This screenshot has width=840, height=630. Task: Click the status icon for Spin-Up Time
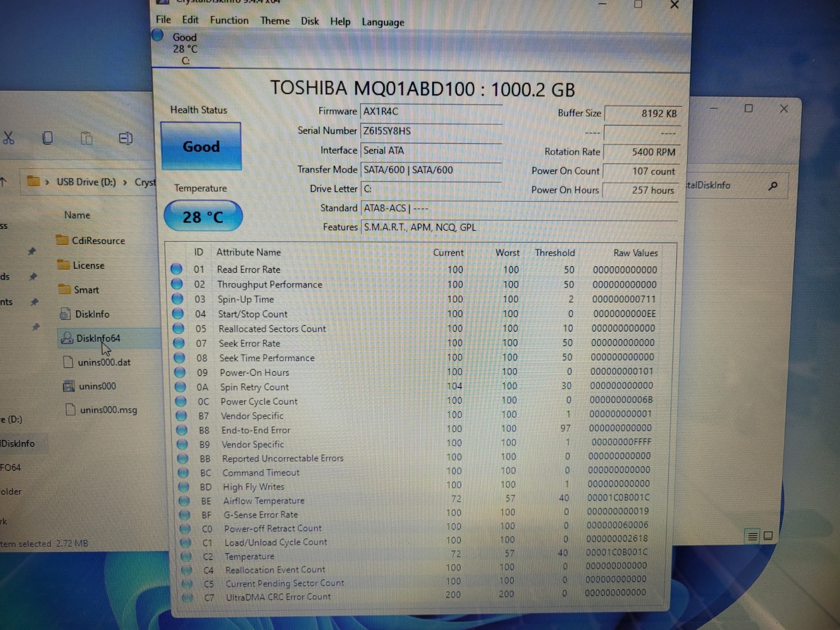[177, 299]
